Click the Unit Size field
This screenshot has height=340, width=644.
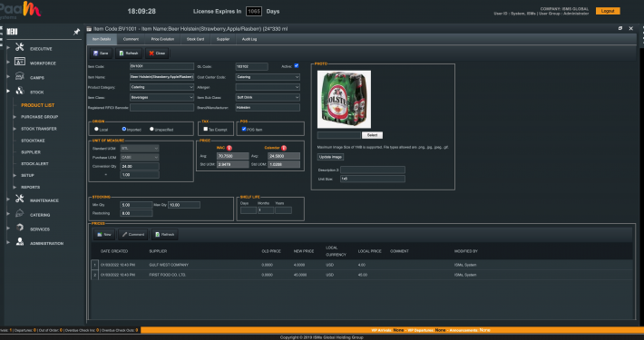click(372, 179)
